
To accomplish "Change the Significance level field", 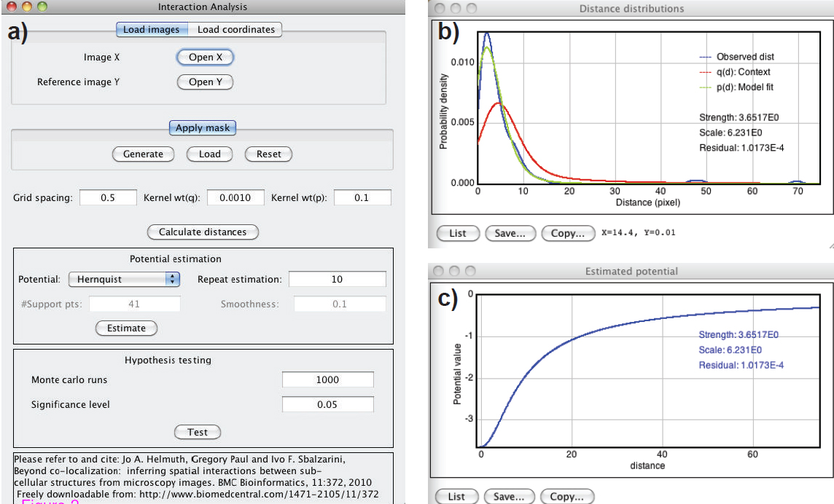I will pyautogui.click(x=327, y=405).
